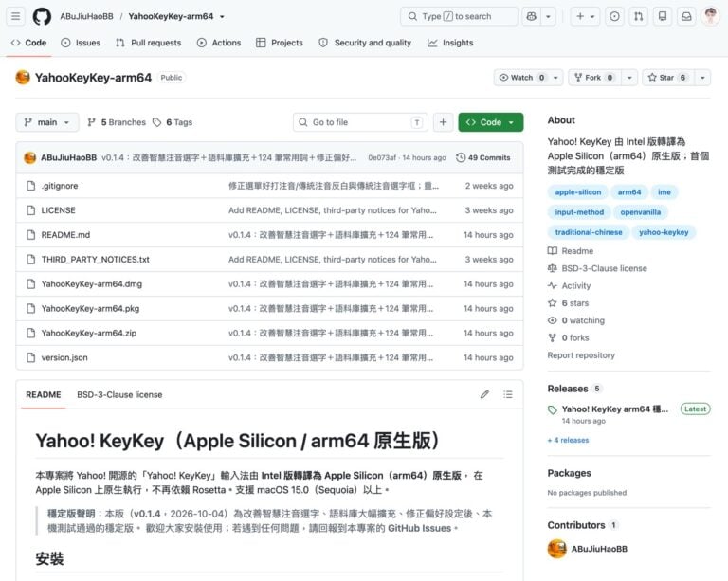Select the openvanilla topic tag
Image resolution: width=728 pixels, height=581 pixels.
point(640,212)
